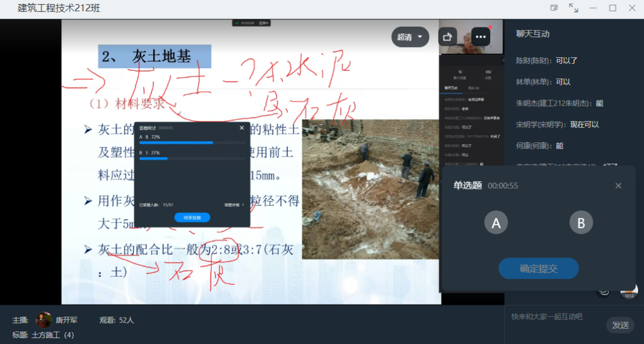Click the chat message input field
The width and height of the screenshot is (644, 344).
555,317
